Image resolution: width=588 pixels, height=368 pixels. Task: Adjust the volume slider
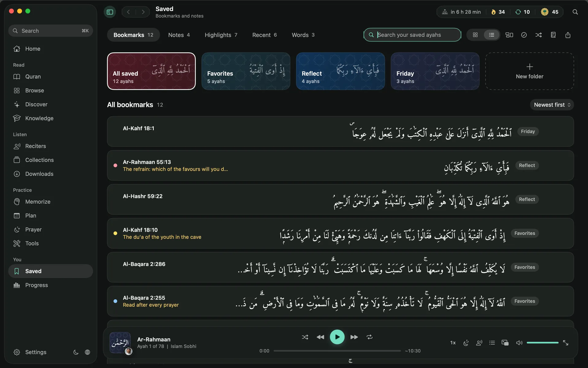[x=543, y=343]
